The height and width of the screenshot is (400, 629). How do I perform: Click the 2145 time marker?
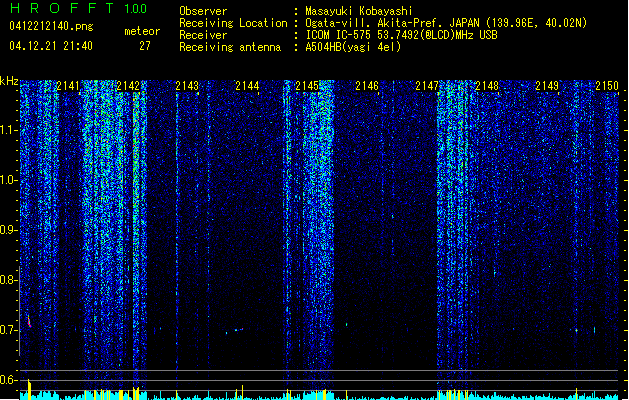[307, 86]
